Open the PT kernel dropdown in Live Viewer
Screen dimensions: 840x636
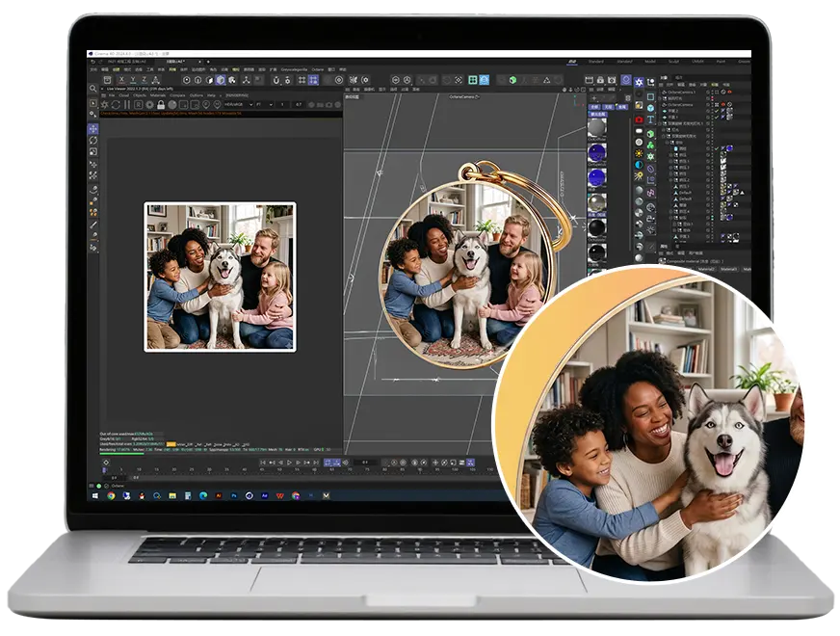pos(265,104)
